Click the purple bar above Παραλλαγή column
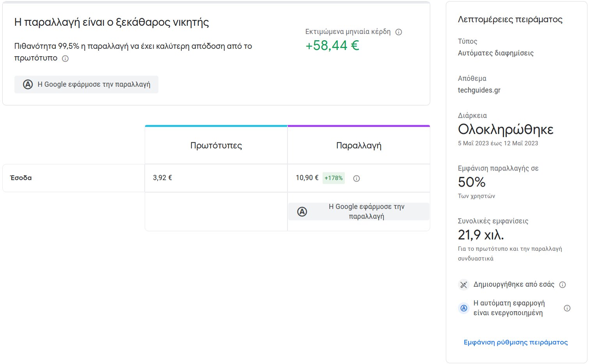 click(358, 126)
